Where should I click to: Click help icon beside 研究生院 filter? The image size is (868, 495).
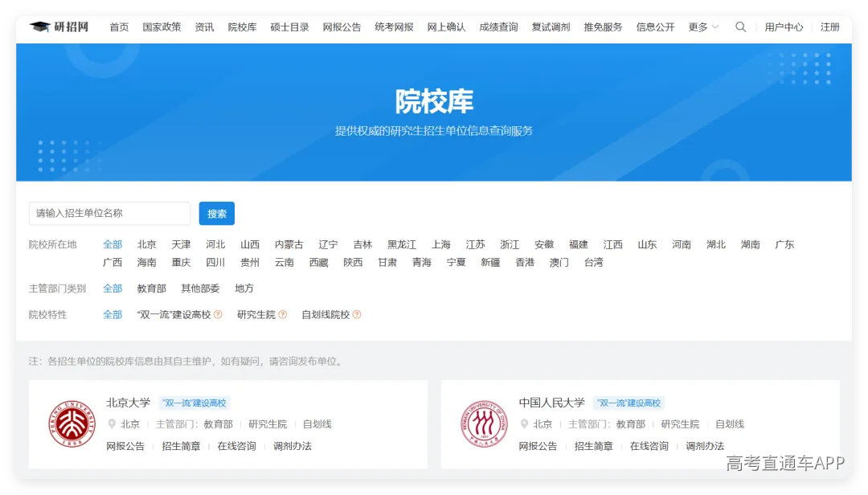[x=282, y=314]
